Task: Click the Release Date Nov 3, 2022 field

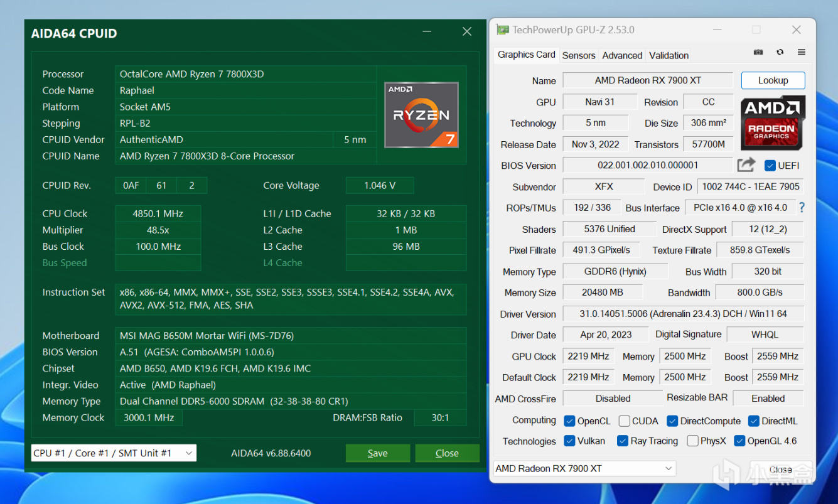Action: [x=596, y=144]
